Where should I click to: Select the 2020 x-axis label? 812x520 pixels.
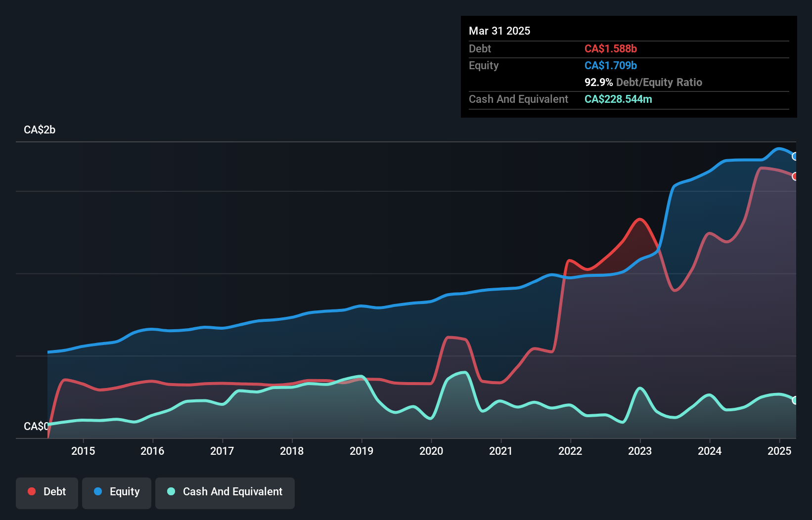coord(431,451)
